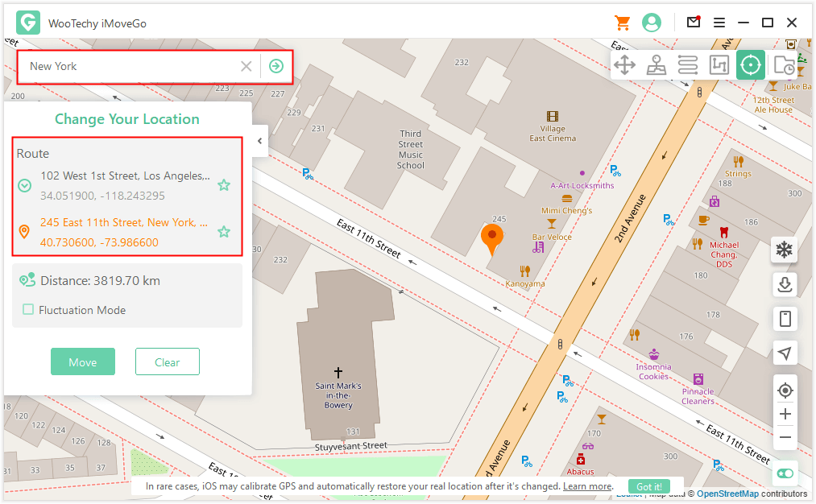Viewport: 816px width, 504px height.
Task: Open the historical records folder icon
Action: click(x=783, y=65)
